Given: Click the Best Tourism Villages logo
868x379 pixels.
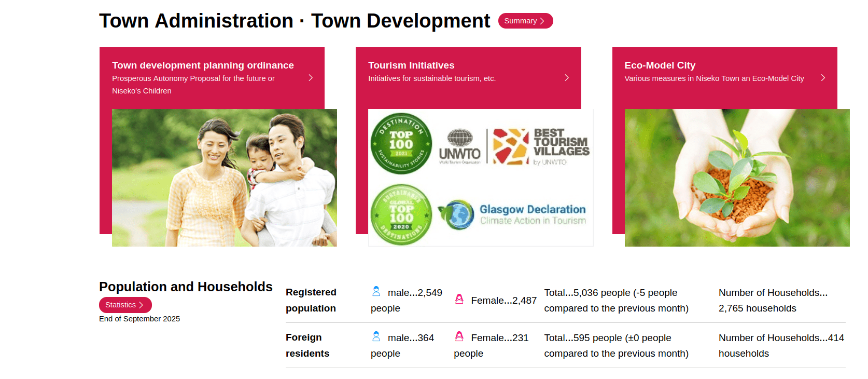Looking at the screenshot, I should [541, 146].
